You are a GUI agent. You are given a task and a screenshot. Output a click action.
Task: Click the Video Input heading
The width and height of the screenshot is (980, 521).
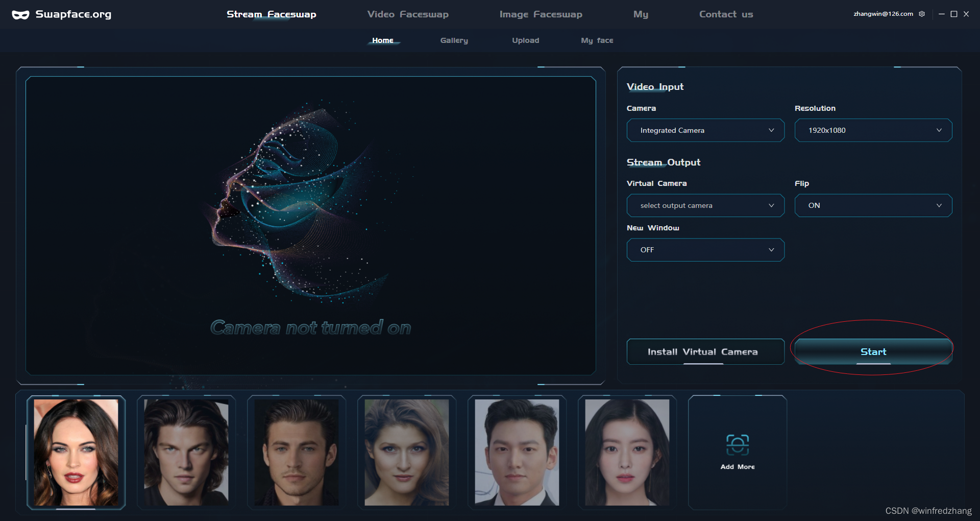click(x=655, y=87)
